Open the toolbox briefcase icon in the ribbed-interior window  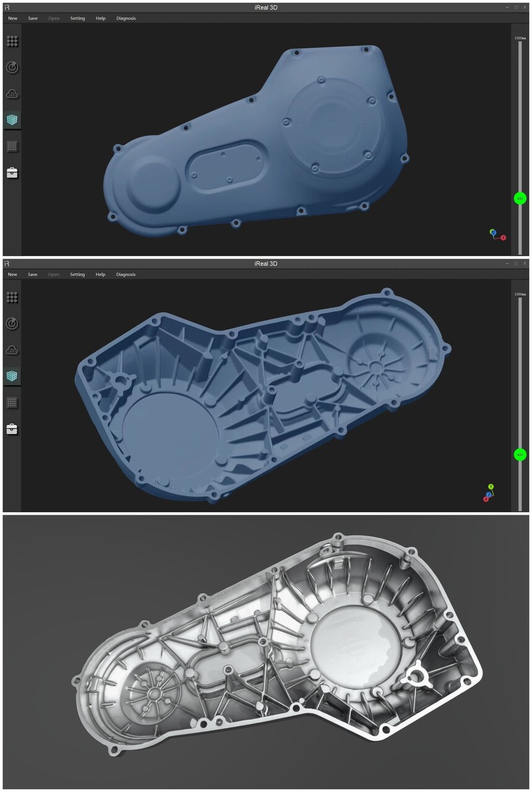pyautogui.click(x=12, y=429)
